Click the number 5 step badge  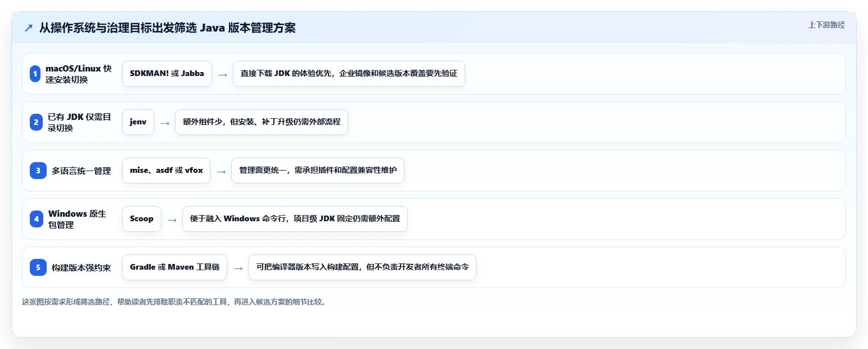[x=38, y=267]
